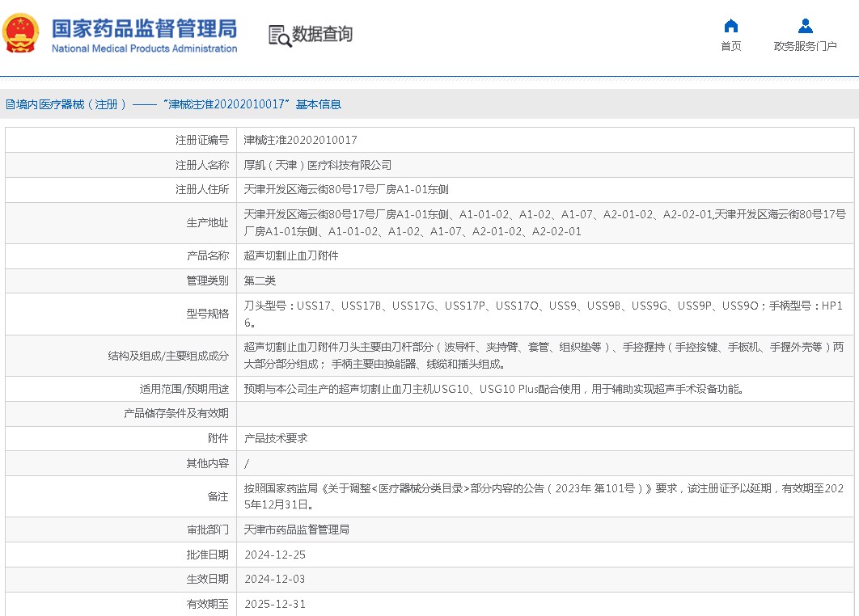859x616 pixels.
Task: Select expiry date 2025-12-31
Action: point(275,604)
